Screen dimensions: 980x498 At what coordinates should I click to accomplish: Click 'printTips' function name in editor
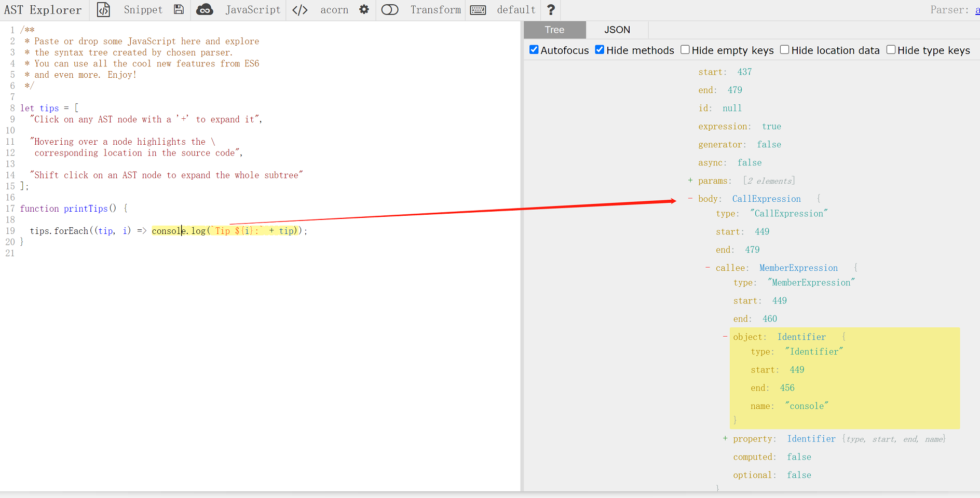pos(86,209)
